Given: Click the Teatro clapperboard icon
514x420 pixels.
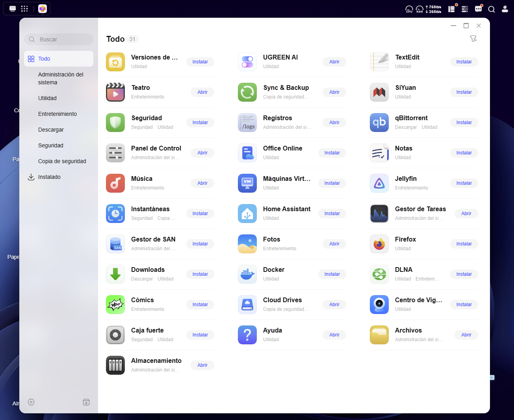Looking at the screenshot, I should [115, 92].
